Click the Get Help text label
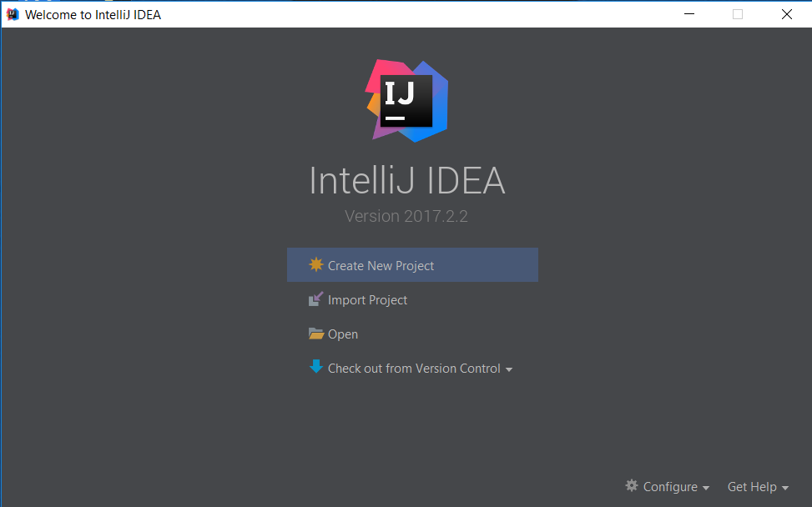Image resolution: width=812 pixels, height=507 pixels. (x=752, y=486)
